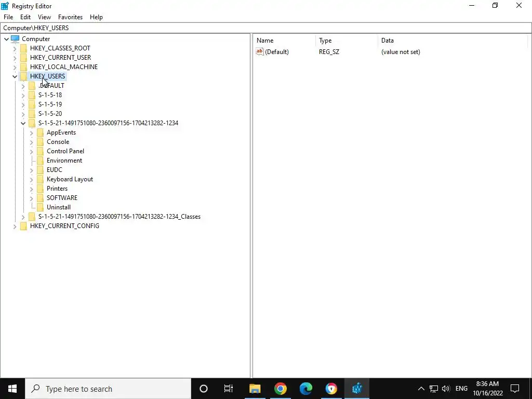Viewport: 532px width, 399px height.
Task: Expand HKEY_LOCAL_MACHINE node arrow
Action: tap(15, 67)
